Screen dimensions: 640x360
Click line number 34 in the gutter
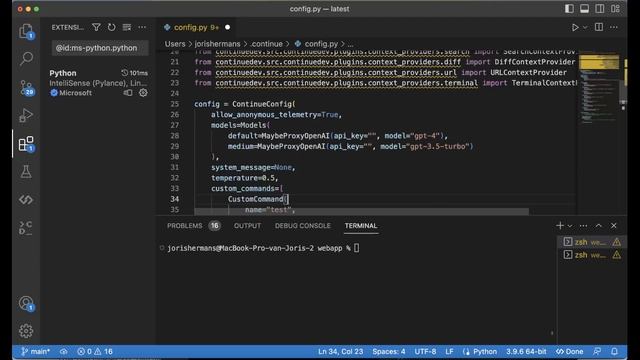pos(175,199)
